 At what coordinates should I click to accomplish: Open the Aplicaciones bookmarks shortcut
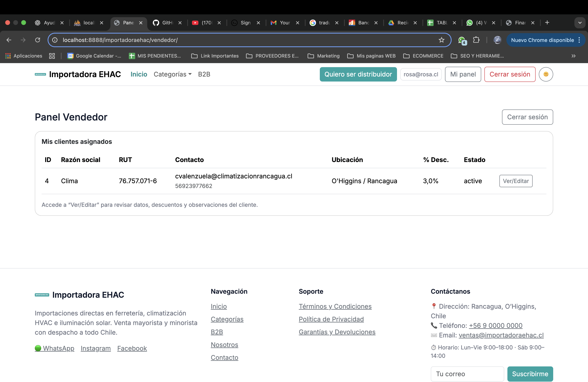(24, 56)
